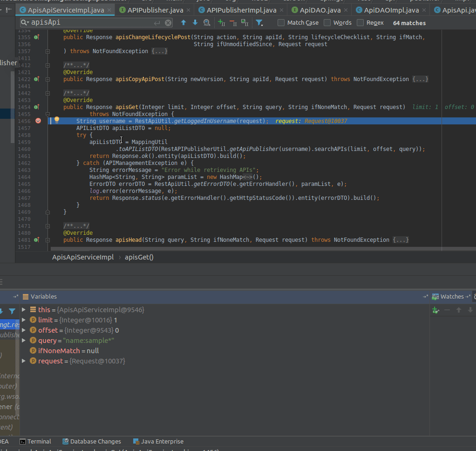Click the parameter icon for limit variable
476x451 pixels.
[33, 320]
